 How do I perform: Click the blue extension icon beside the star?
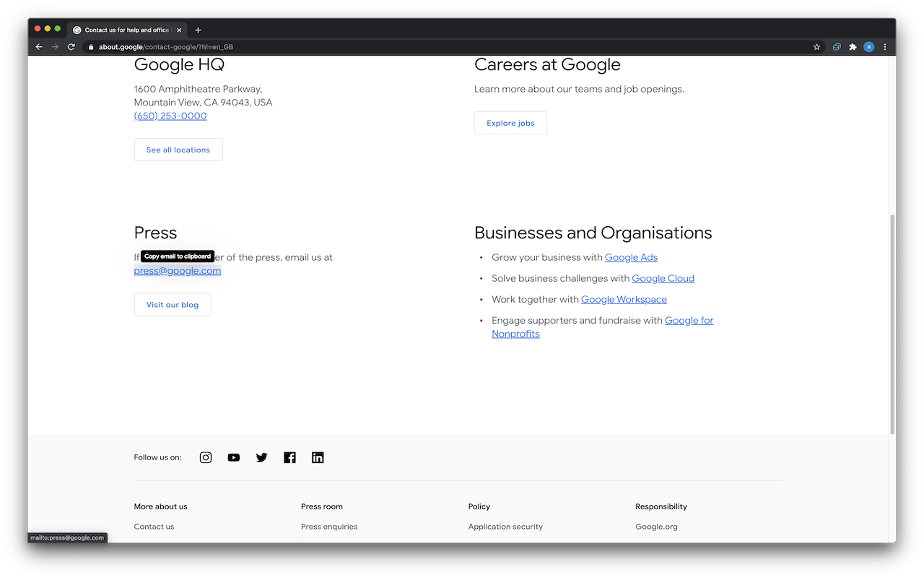coord(837,47)
